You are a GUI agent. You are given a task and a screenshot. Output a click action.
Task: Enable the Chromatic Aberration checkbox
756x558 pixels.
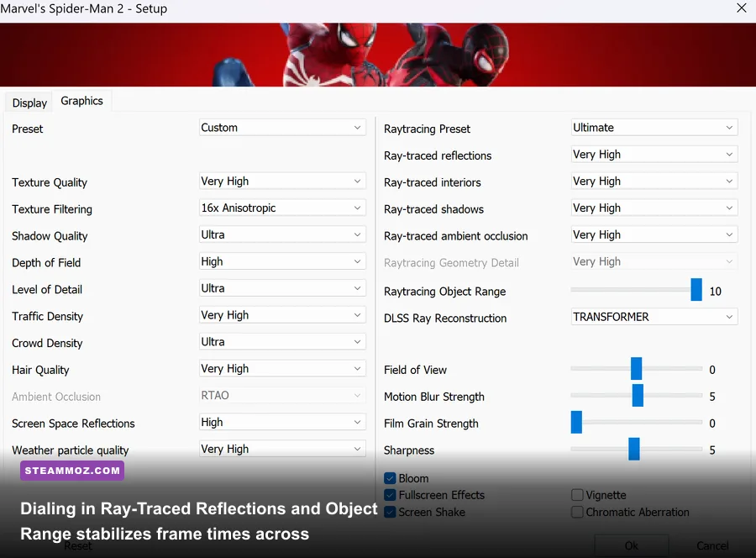click(x=577, y=512)
